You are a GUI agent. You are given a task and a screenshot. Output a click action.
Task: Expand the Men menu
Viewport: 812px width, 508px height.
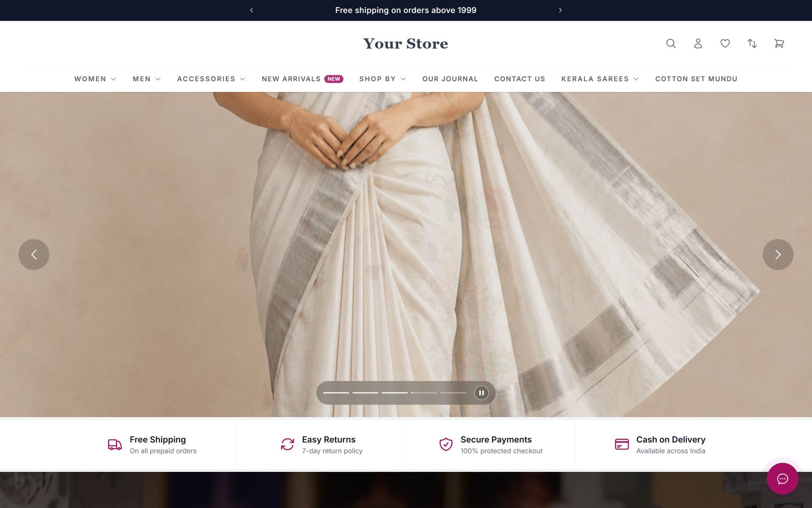tap(147, 79)
